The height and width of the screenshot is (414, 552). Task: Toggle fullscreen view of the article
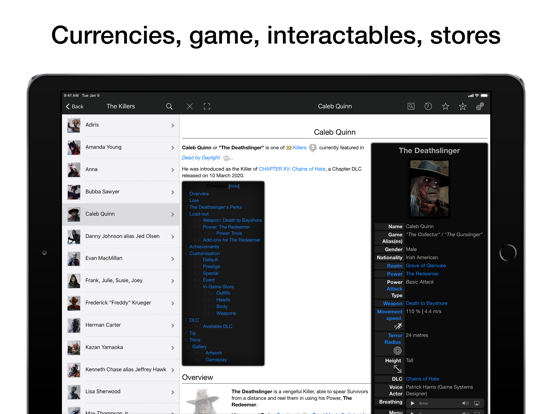[207, 106]
